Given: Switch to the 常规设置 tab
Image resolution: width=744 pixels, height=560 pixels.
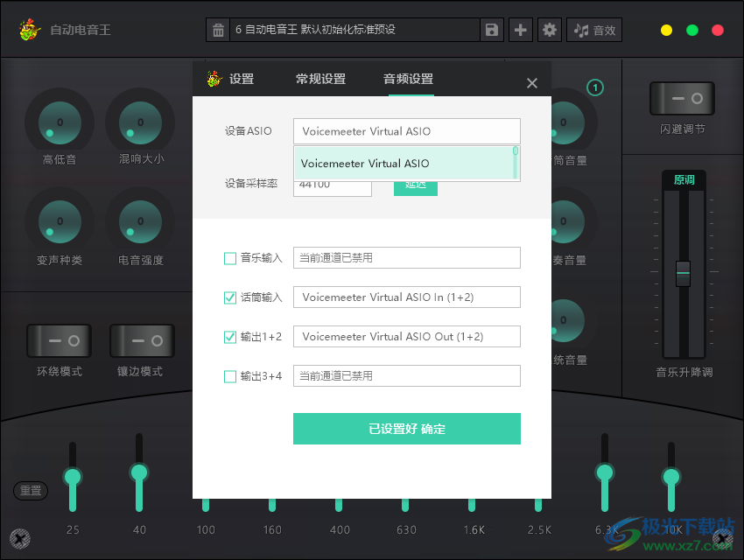Looking at the screenshot, I should tap(321, 79).
